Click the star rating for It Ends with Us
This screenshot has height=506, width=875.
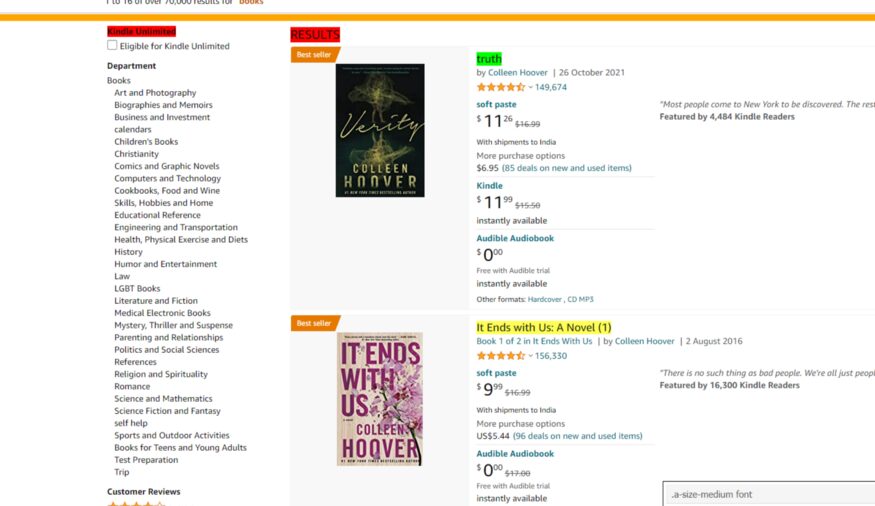click(500, 356)
